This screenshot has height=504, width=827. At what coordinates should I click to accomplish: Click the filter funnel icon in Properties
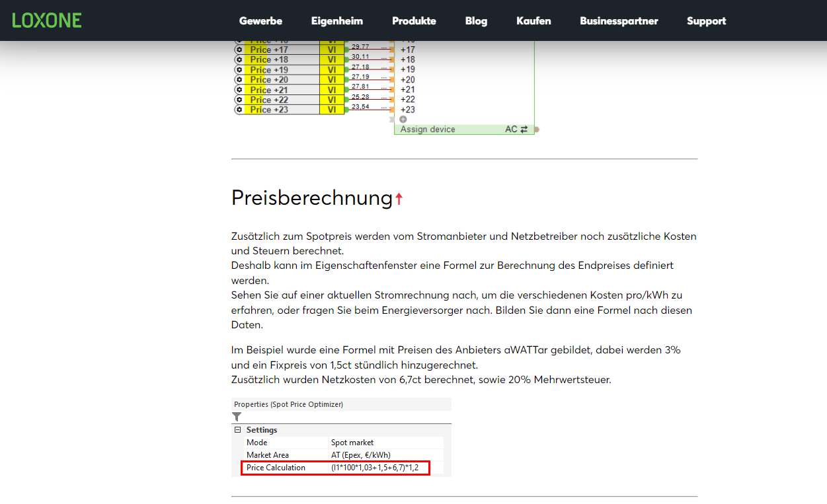click(237, 417)
